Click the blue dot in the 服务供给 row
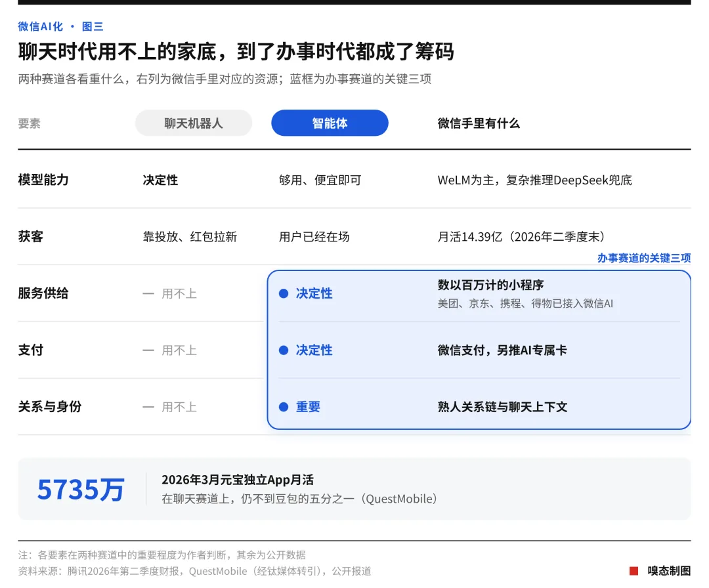 pyautogui.click(x=284, y=294)
